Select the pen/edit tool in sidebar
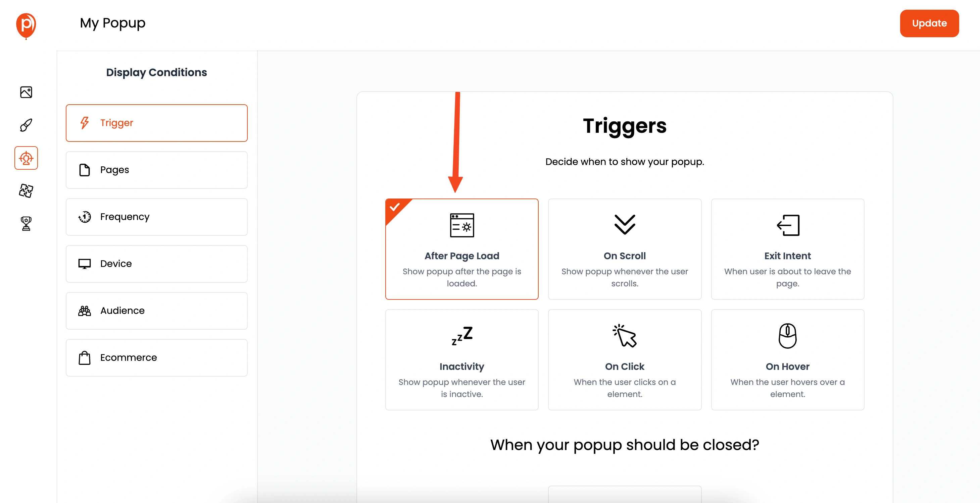The width and height of the screenshot is (980, 503). tap(26, 125)
